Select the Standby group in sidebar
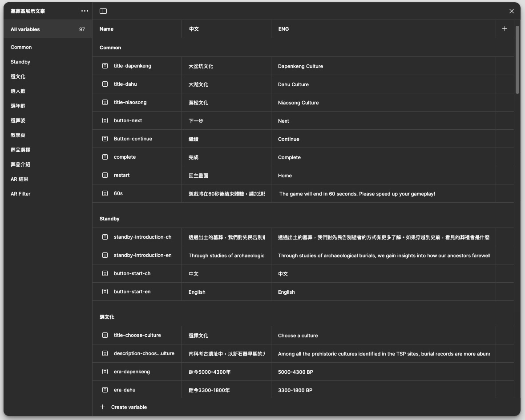The height and width of the screenshot is (420, 525). click(20, 62)
